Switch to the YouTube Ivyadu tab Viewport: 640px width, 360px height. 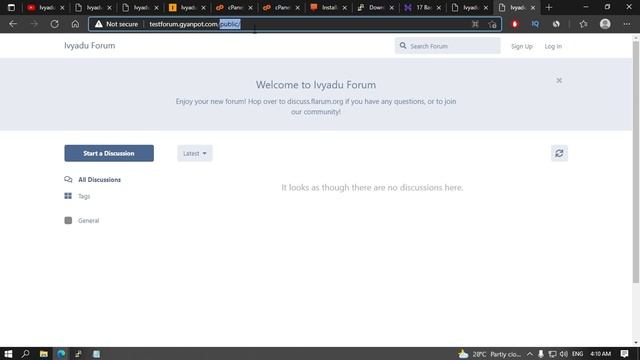point(46,7)
